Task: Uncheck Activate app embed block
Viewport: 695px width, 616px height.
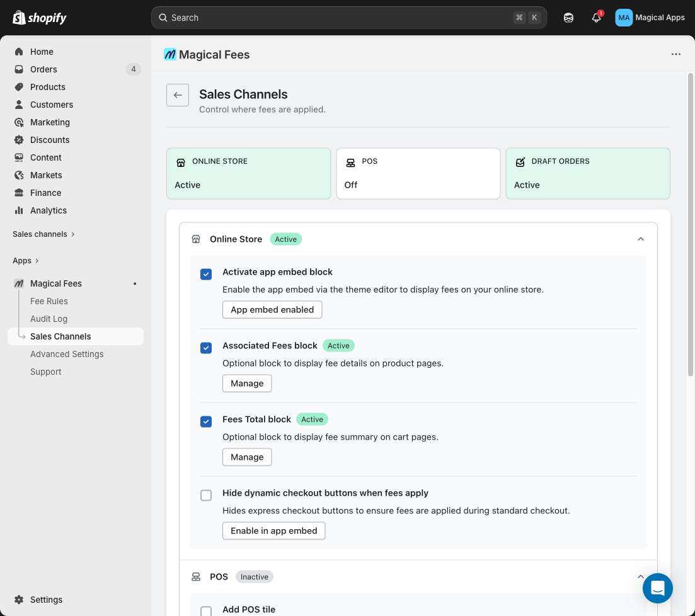Action: click(206, 274)
